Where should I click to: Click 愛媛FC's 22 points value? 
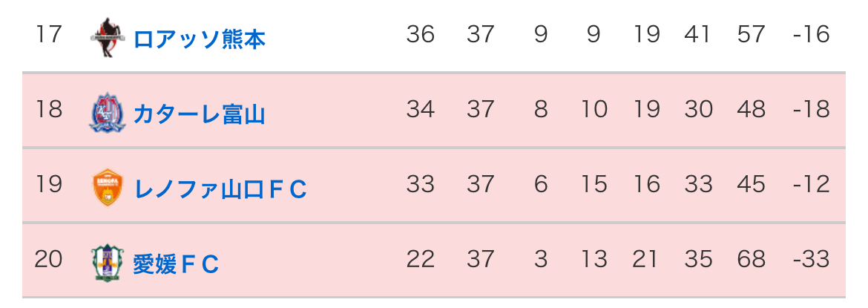tap(421, 260)
